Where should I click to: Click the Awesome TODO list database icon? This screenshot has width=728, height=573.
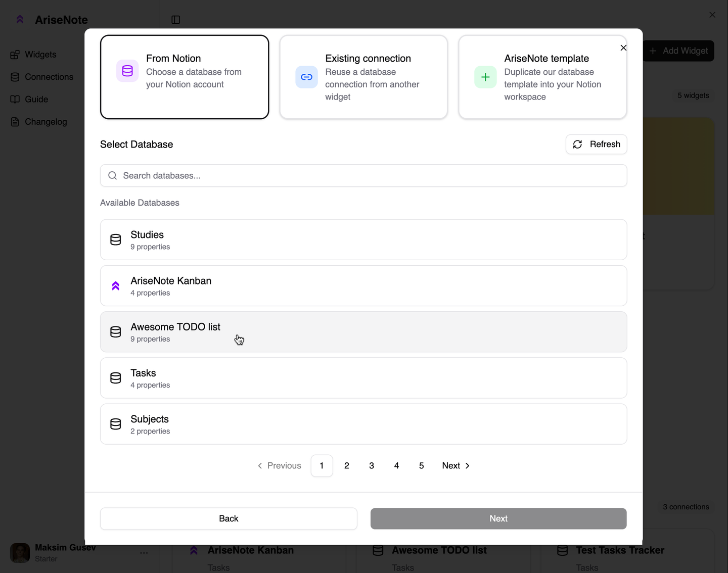tap(116, 332)
